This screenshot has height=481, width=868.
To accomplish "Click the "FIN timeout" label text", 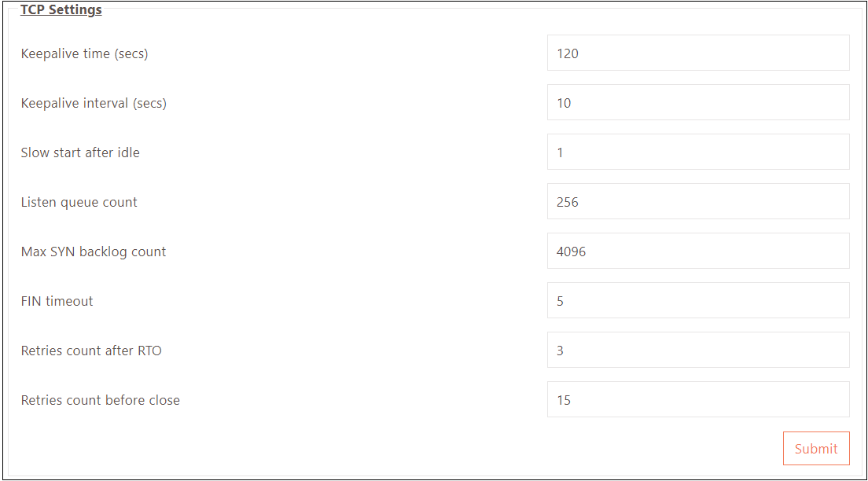I will pyautogui.click(x=57, y=301).
